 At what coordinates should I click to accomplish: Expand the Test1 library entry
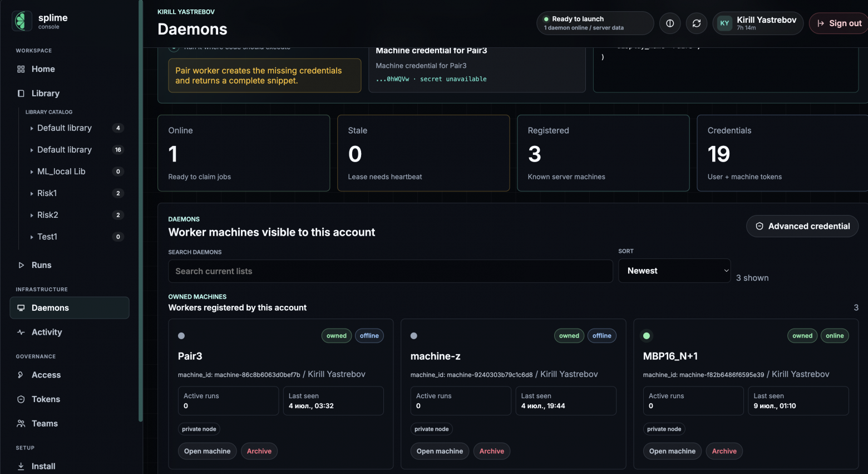[32, 237]
